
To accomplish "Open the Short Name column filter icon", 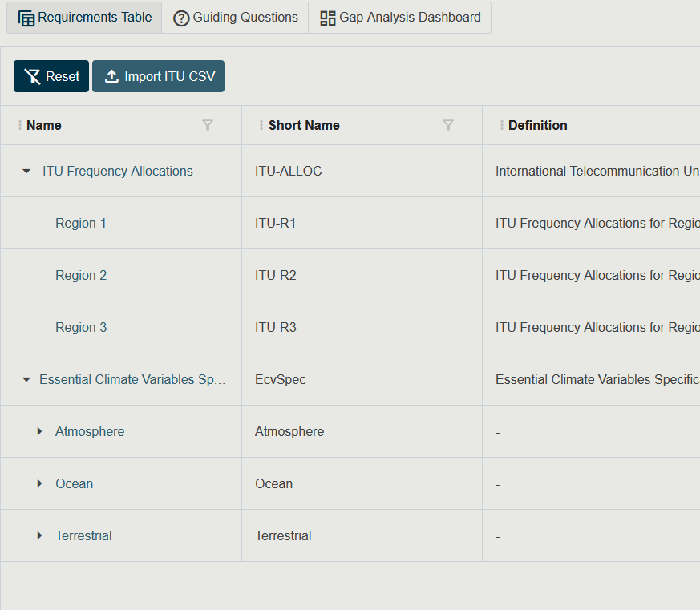I will coord(448,125).
